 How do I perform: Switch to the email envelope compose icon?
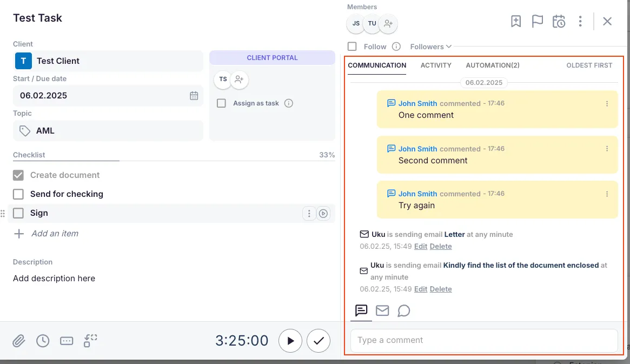point(382,310)
